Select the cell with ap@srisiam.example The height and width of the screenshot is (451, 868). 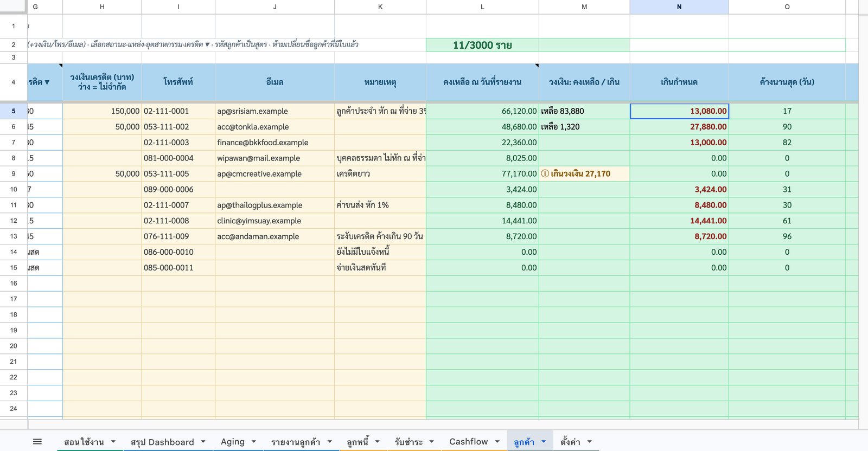tap(275, 111)
